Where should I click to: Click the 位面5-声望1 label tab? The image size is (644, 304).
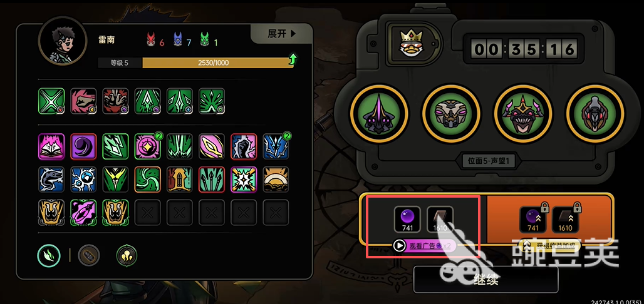click(x=488, y=161)
